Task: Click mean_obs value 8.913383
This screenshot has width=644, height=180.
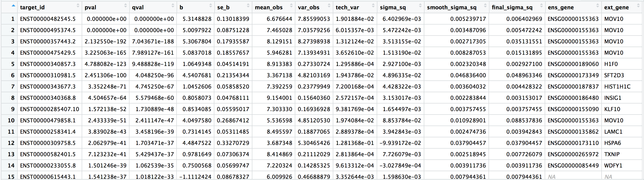Action: pos(279,64)
